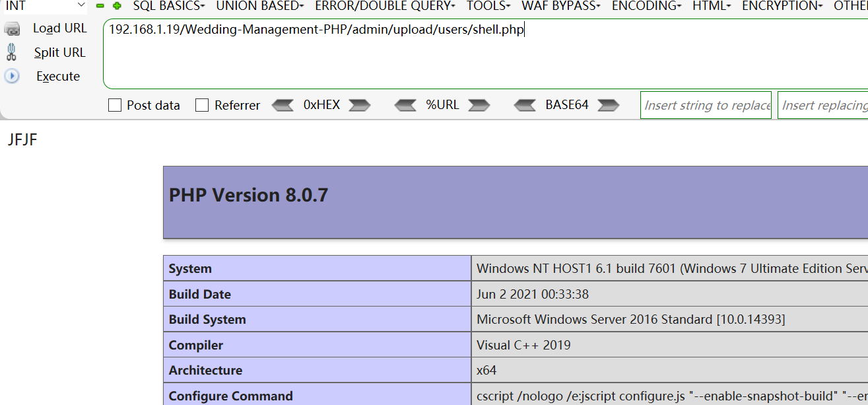Click the Microsoft Windows Server 2016 Standard value
Viewport: 868px width, 405px height.
(x=631, y=319)
